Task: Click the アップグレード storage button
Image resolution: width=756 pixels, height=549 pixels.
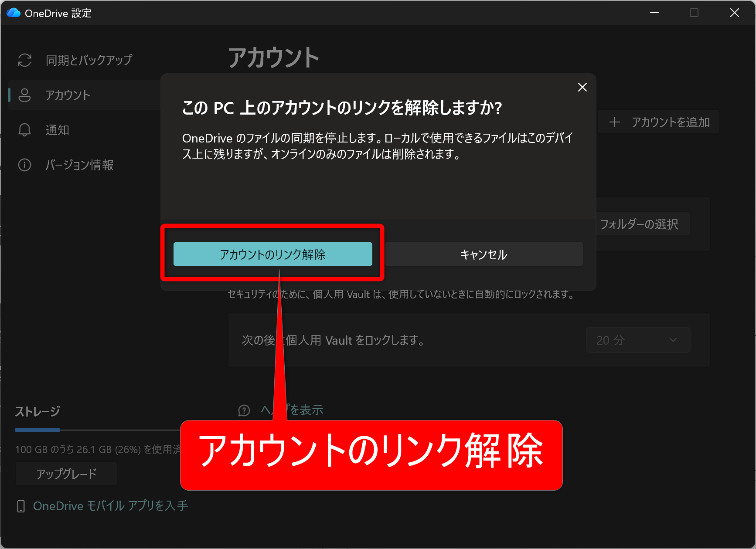Action: click(x=66, y=474)
